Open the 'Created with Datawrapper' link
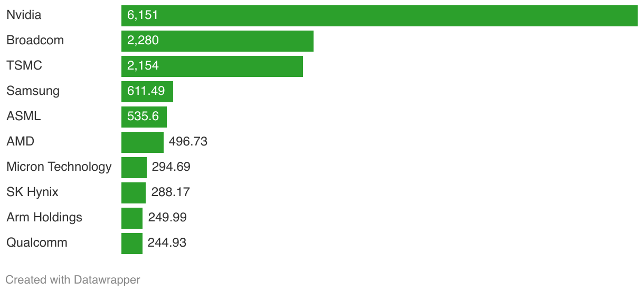Screen dimensions: 644x292 click(x=73, y=280)
